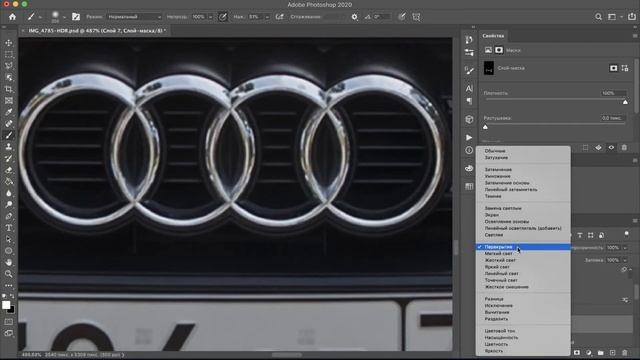The height and width of the screenshot is (360, 640).
Task: Select the Hand tool
Action: click(9, 262)
